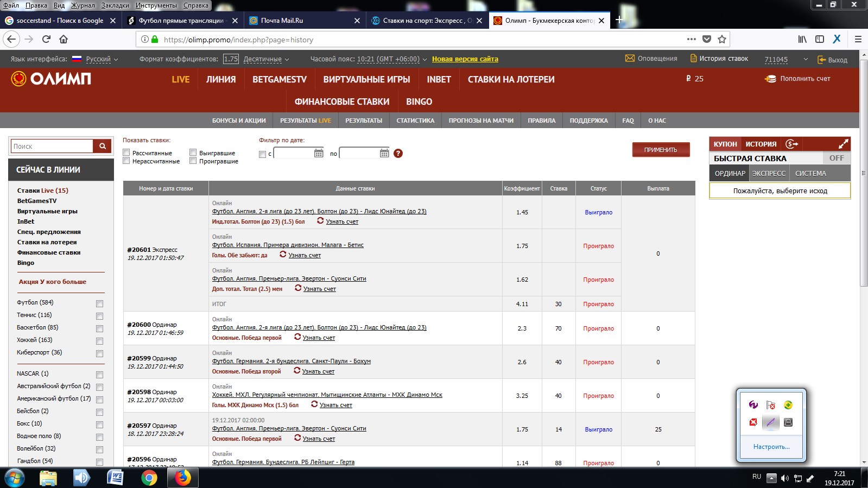The width and height of the screenshot is (868, 488).
Task: Enable the date filter checkbox
Action: coord(263,154)
